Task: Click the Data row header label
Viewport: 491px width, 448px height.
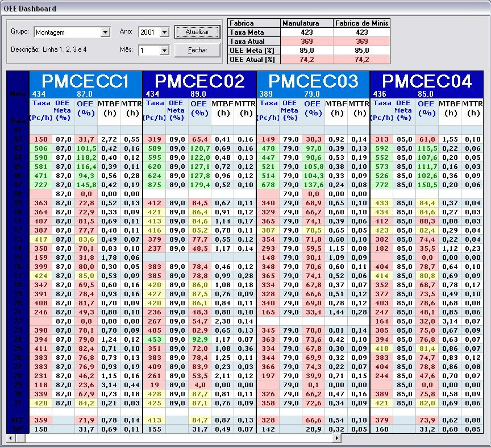Action: (x=18, y=121)
